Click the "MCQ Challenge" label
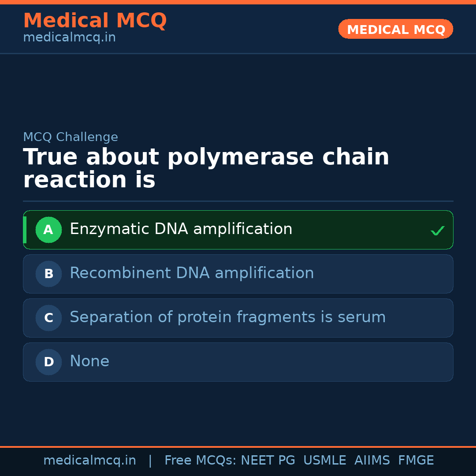 tap(71, 137)
